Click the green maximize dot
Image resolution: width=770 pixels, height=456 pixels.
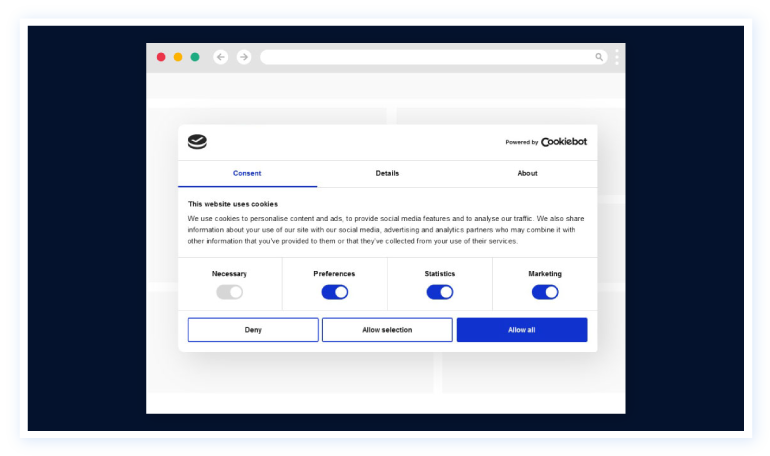pos(195,57)
